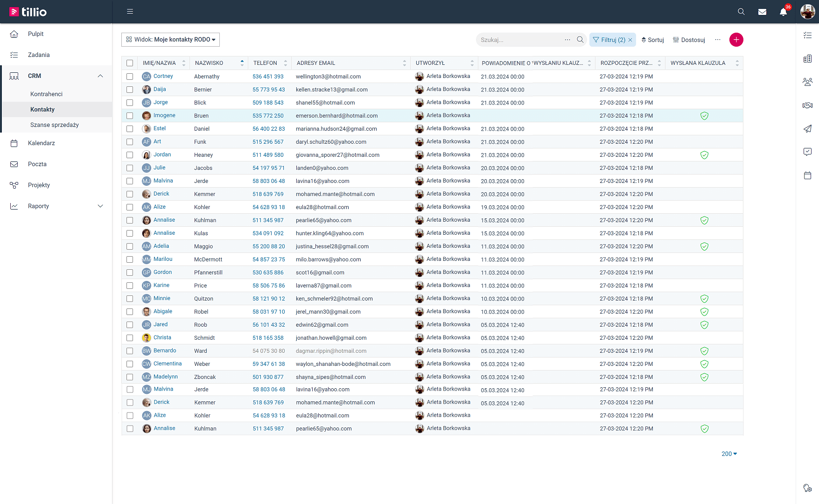Select checkbox for Art Funk row
Image resolution: width=819 pixels, height=504 pixels.
click(130, 142)
